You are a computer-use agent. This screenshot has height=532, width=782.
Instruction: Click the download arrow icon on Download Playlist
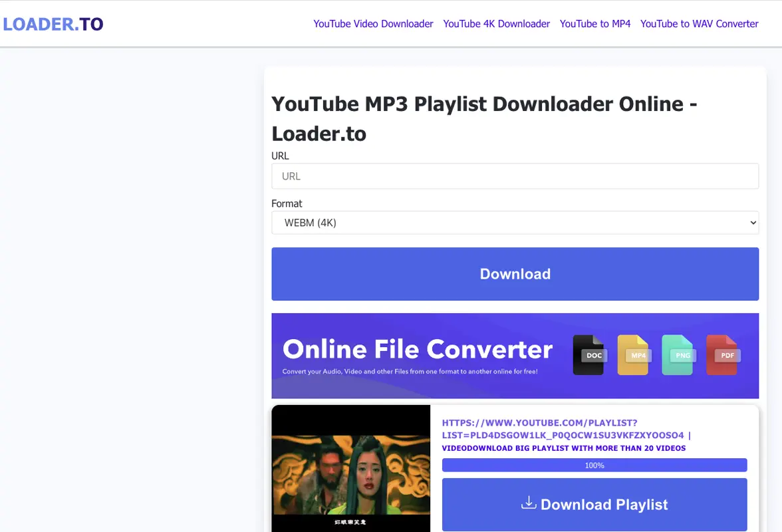tap(528, 503)
